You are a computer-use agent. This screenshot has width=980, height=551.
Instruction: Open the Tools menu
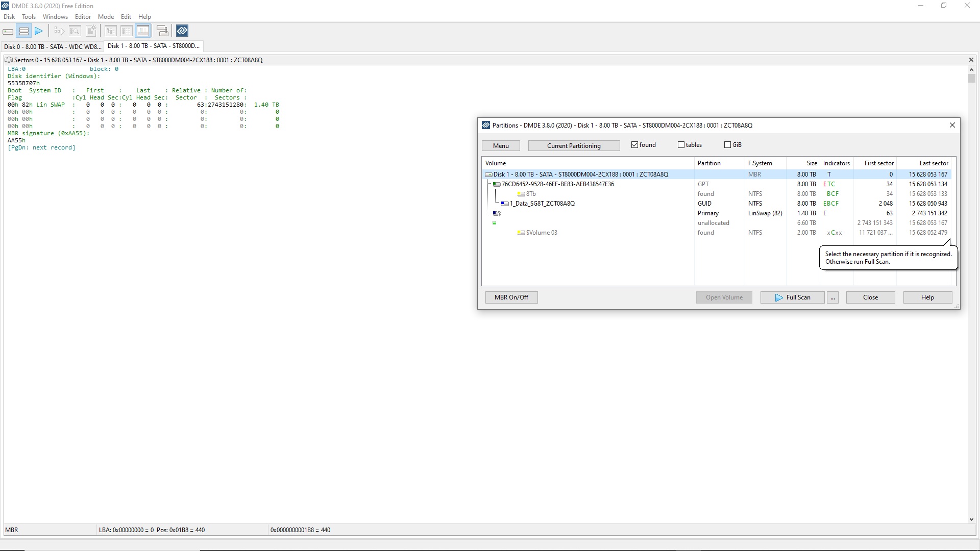[x=29, y=16]
